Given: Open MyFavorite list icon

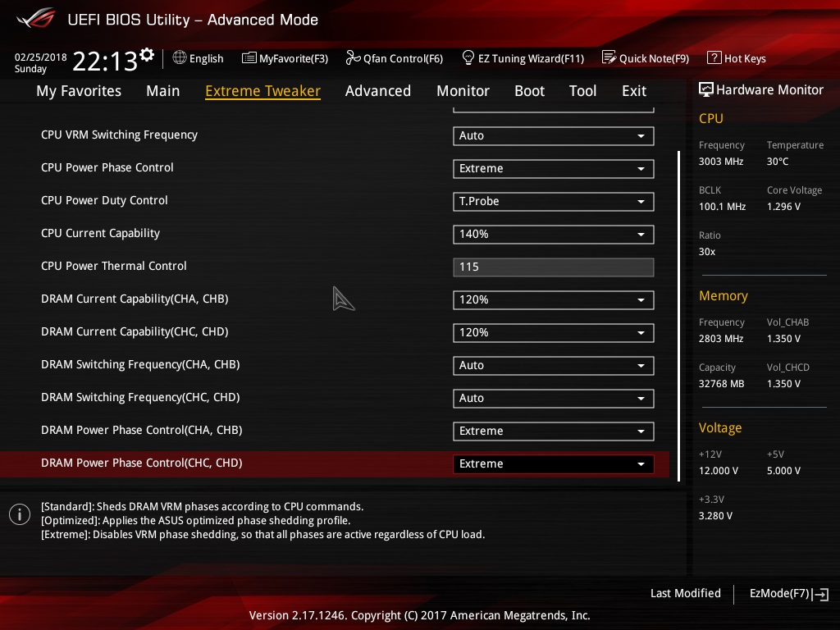Looking at the screenshot, I should point(249,58).
